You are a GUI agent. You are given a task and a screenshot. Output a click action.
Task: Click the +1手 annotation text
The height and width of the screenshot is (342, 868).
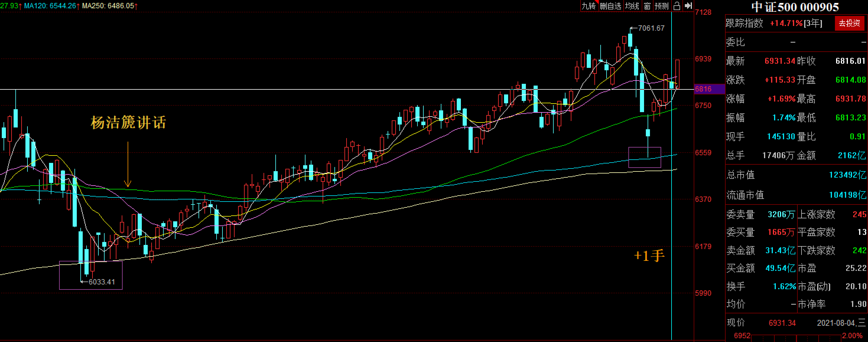[x=649, y=256]
